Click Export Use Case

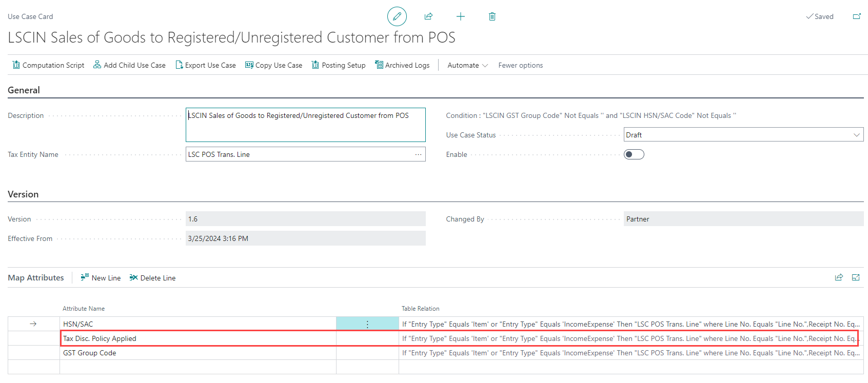[x=206, y=65]
